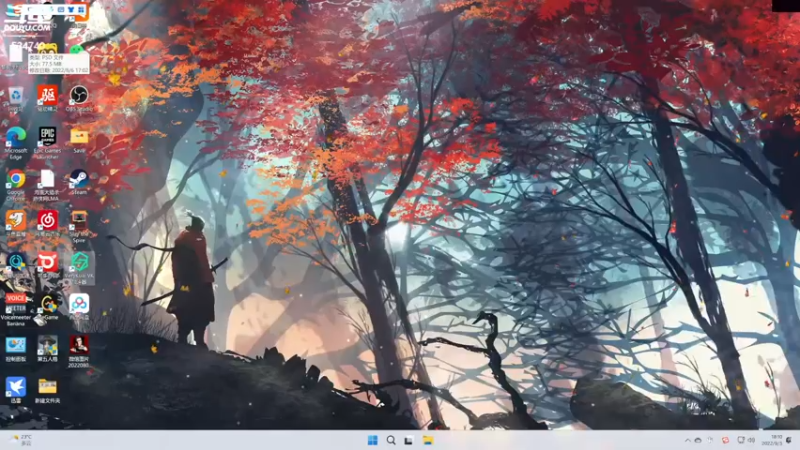Open the green WeChat desktop icon
This screenshot has width=800, height=450.
pos(76,49)
